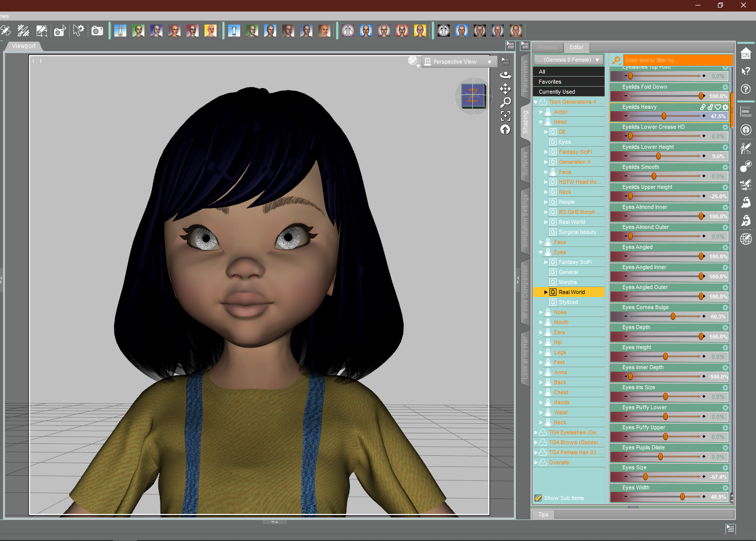Click the circled question mark help icon
This screenshot has width=756, height=541.
746,89
